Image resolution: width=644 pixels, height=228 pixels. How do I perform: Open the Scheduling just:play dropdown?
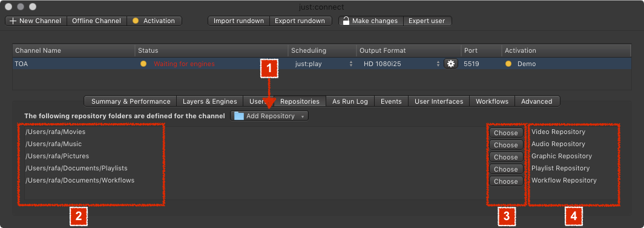tap(323, 64)
